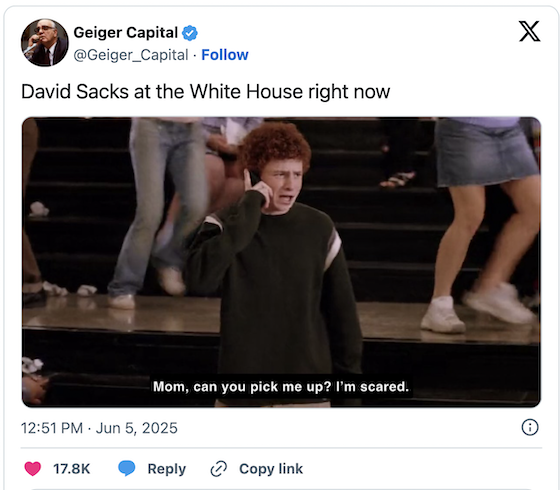Screen dimensions: 560x490
Task: Open the circled info icon
Action: [x=530, y=427]
